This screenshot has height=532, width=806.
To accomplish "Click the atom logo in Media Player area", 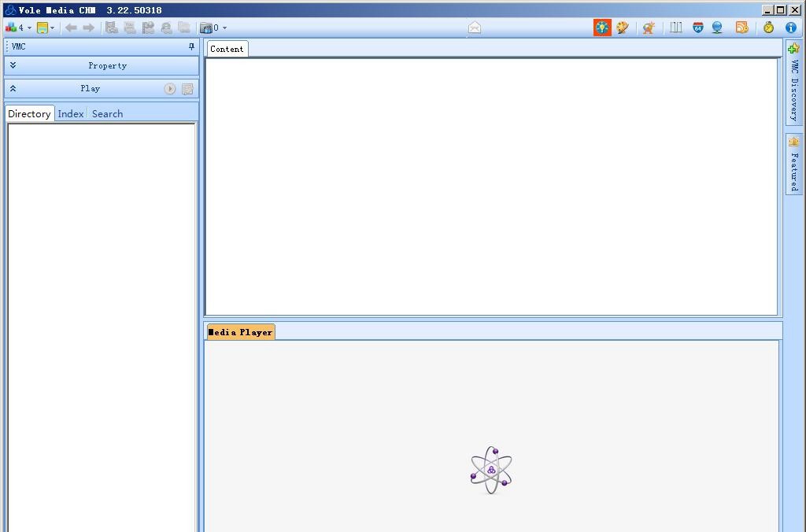I will pyautogui.click(x=491, y=470).
